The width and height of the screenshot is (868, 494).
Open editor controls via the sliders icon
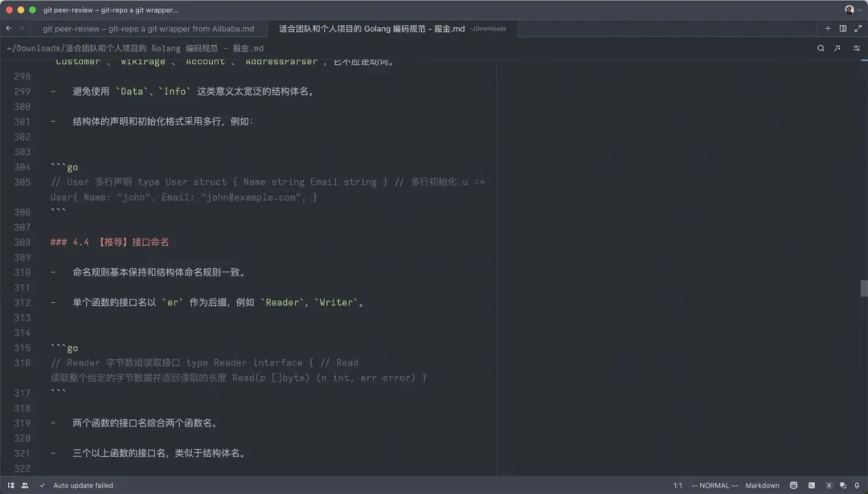[857, 47]
